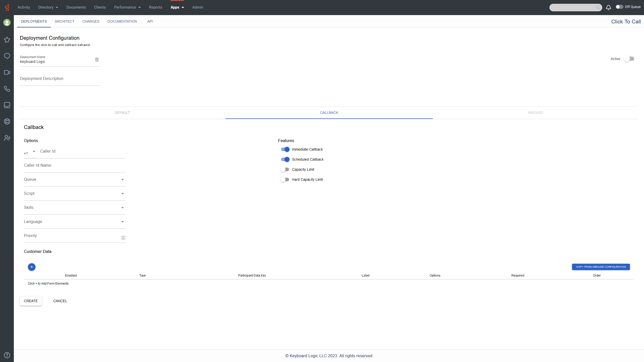The width and height of the screenshot is (644, 362).
Task: Click Copy From Inbound Configuration button
Action: click(x=601, y=267)
